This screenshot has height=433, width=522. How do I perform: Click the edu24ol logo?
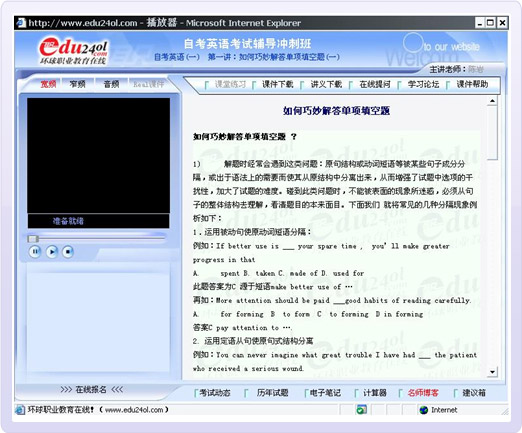(73, 52)
